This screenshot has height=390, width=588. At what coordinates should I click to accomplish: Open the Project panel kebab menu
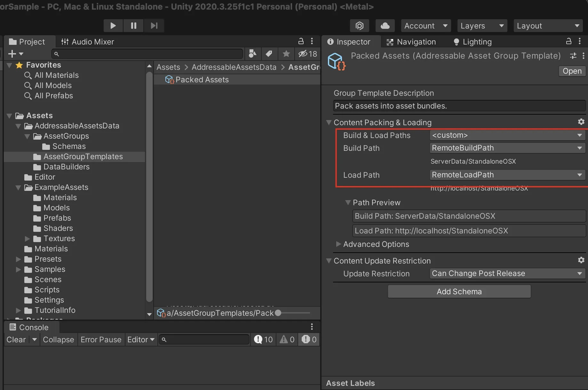click(312, 41)
